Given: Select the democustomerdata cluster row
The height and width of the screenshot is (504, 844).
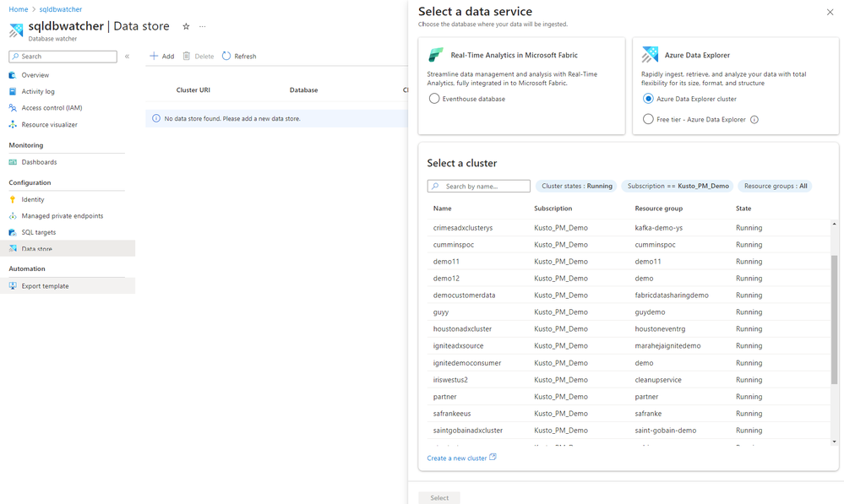Looking at the screenshot, I should (629, 295).
